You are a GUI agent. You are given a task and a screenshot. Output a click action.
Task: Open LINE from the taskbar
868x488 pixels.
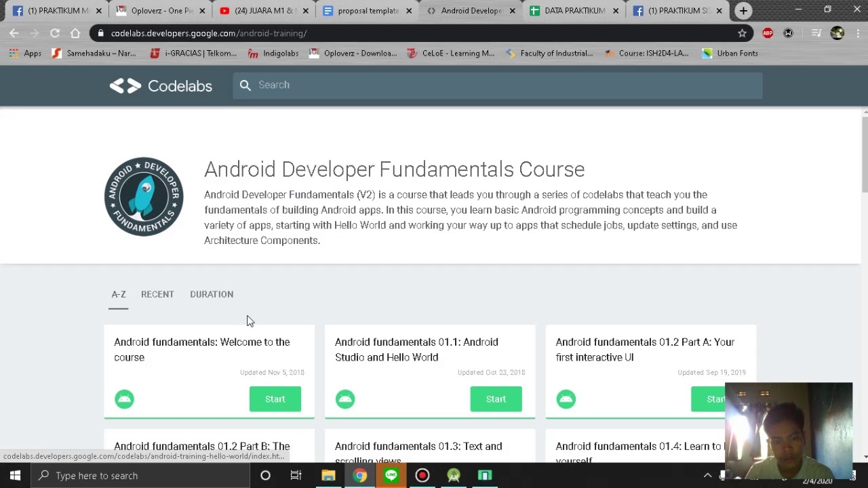(391, 476)
